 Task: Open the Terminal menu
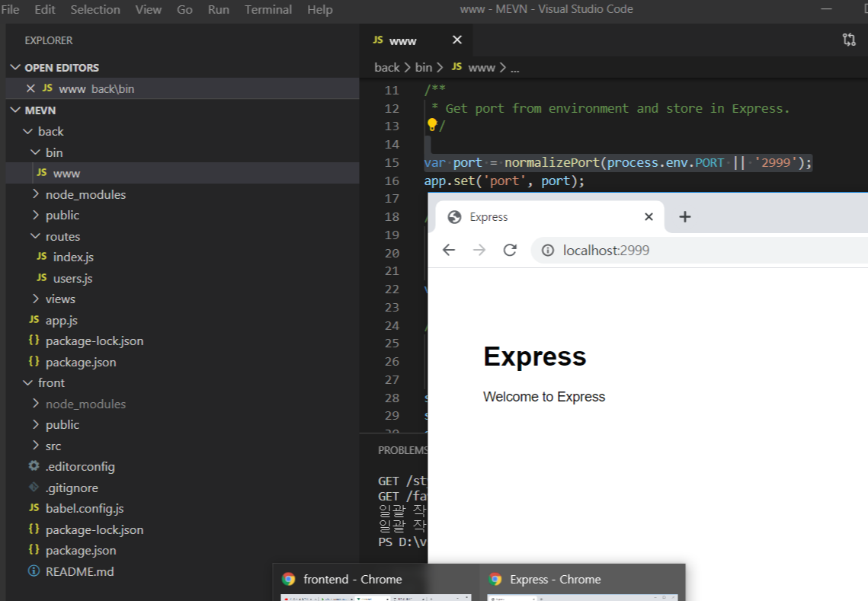[268, 9]
